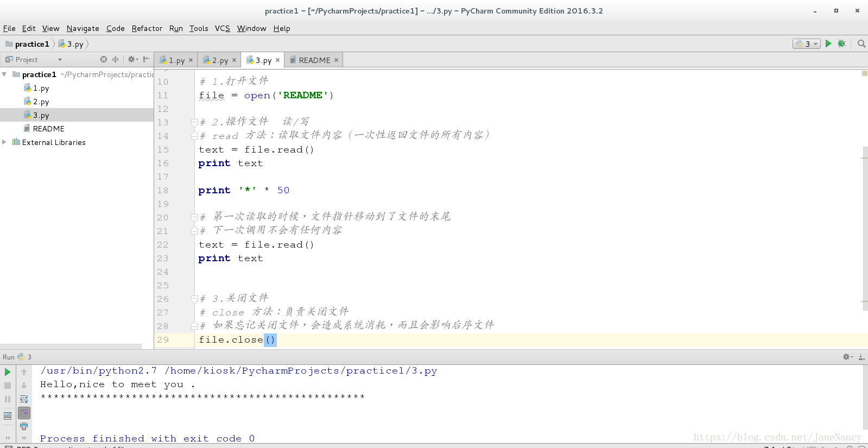This screenshot has width=868, height=448.
Task: Click Project panel horizontal scrollbar
Action: click(x=71, y=346)
